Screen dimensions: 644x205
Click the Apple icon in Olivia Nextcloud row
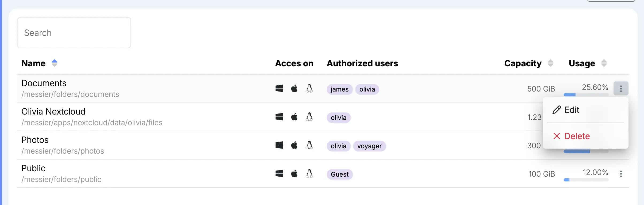[x=294, y=117]
